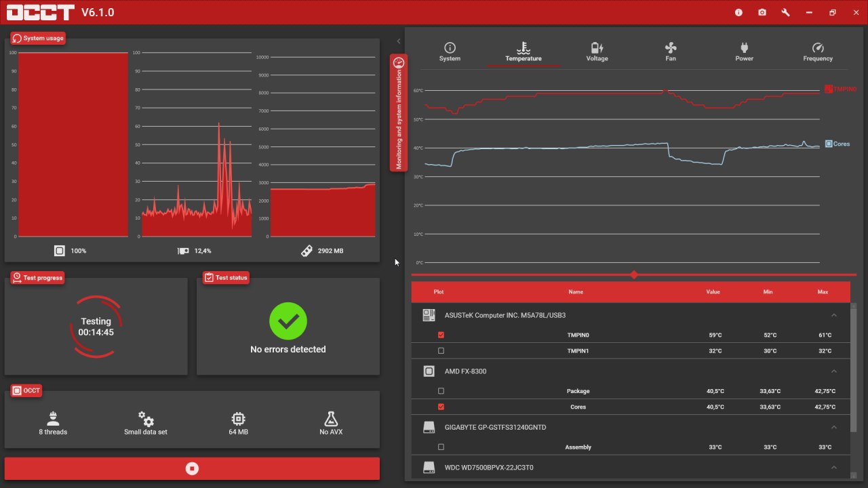
Task: Sort by the Value column header
Action: [x=713, y=292]
